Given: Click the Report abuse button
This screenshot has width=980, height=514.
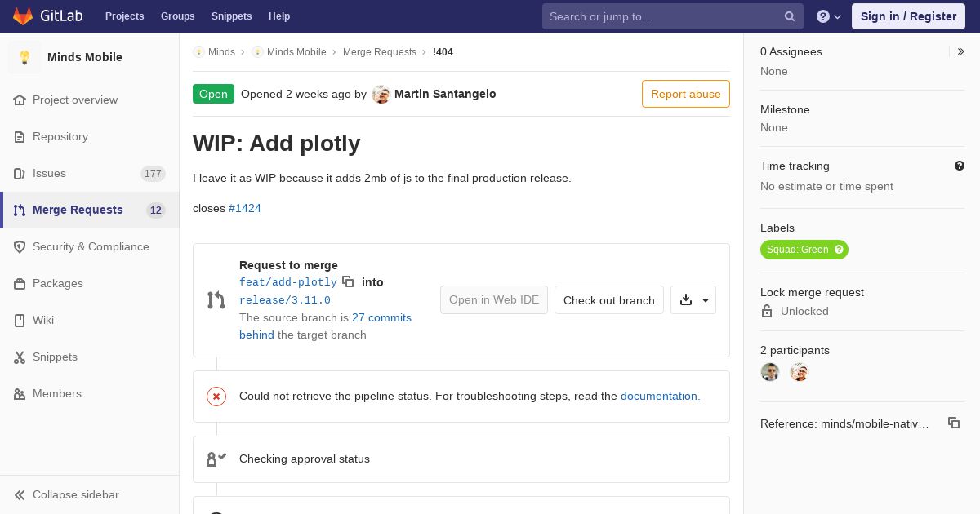Looking at the screenshot, I should point(686,94).
